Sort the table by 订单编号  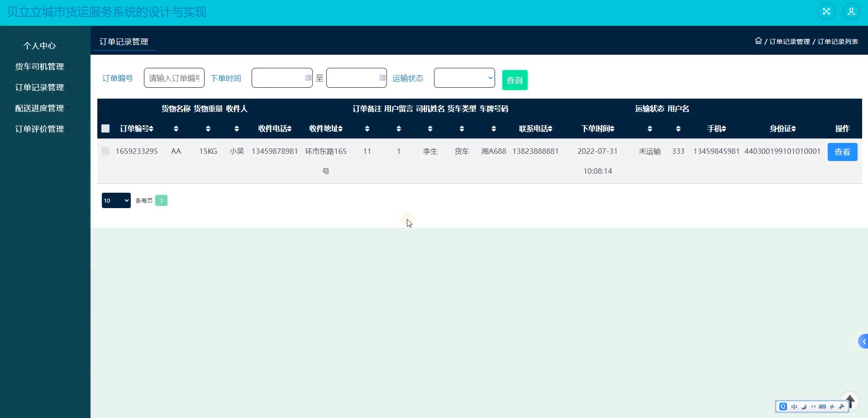[x=137, y=129]
